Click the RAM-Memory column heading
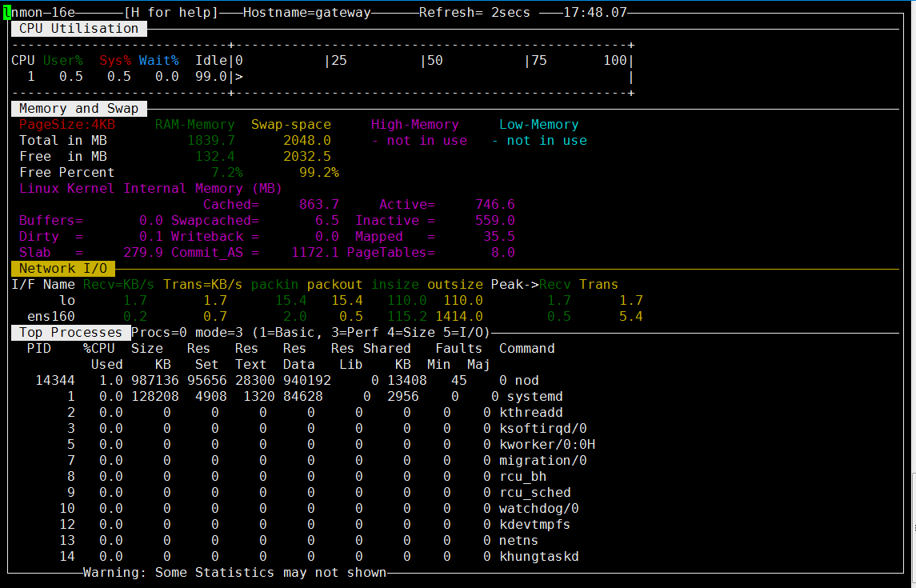The width and height of the screenshot is (916, 588). tap(194, 124)
